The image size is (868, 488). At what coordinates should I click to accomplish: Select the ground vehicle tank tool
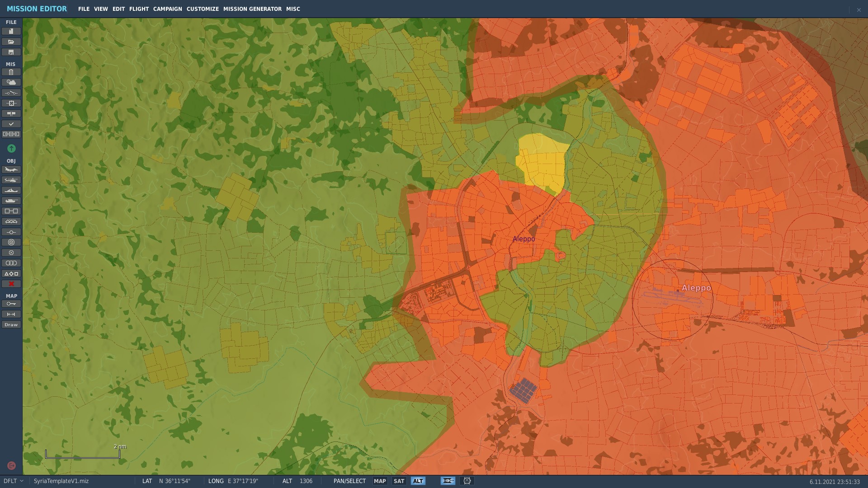[x=11, y=201]
